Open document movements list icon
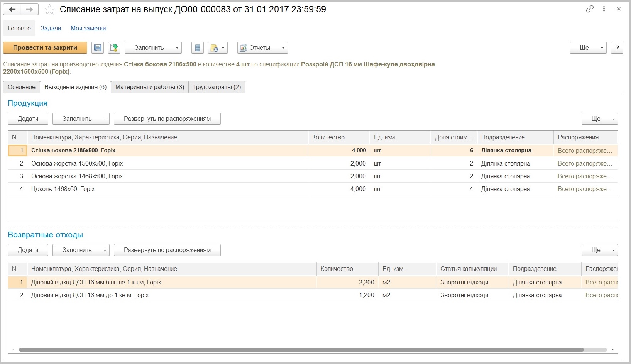The height and width of the screenshot is (364, 631). [198, 48]
